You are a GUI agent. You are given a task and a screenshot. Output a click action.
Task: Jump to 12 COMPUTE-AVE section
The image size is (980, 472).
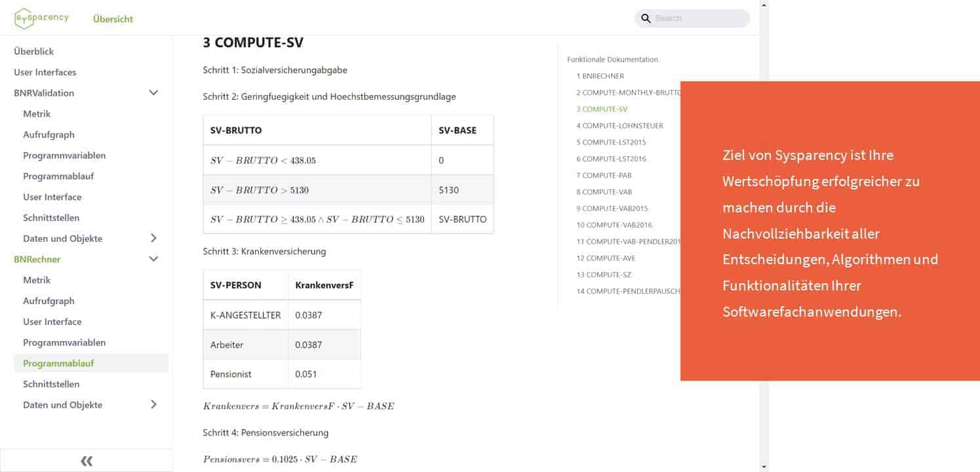pyautogui.click(x=606, y=258)
